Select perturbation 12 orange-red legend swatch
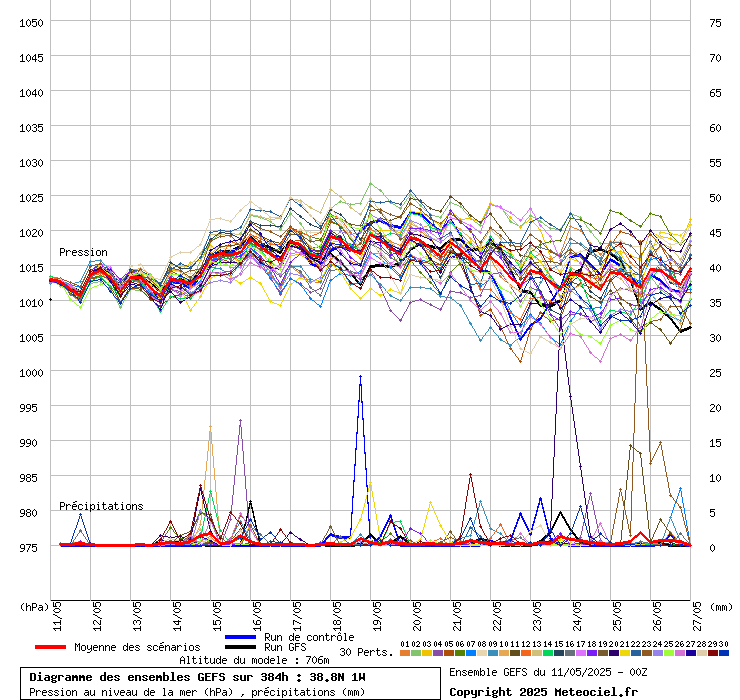The image size is (740, 700). (526, 653)
